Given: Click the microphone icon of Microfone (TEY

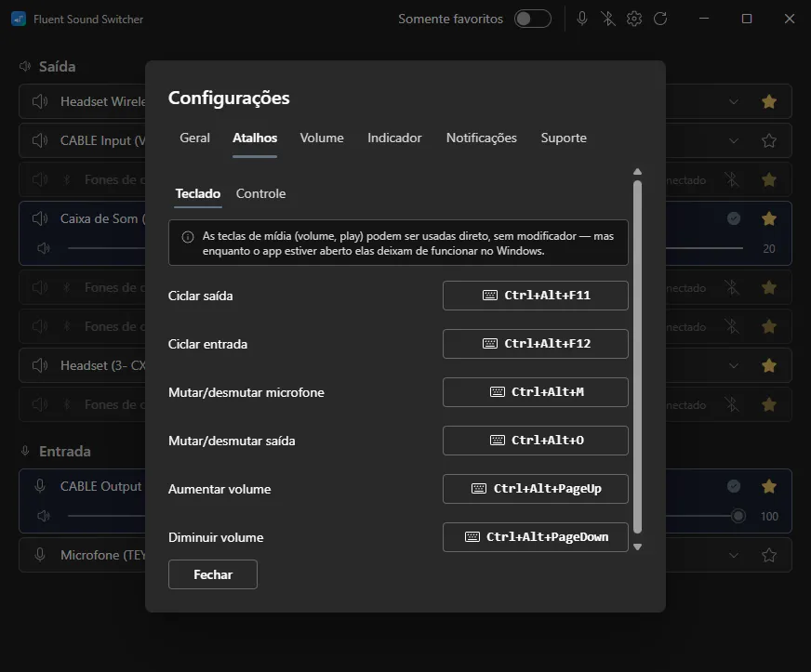Looking at the screenshot, I should point(40,555).
